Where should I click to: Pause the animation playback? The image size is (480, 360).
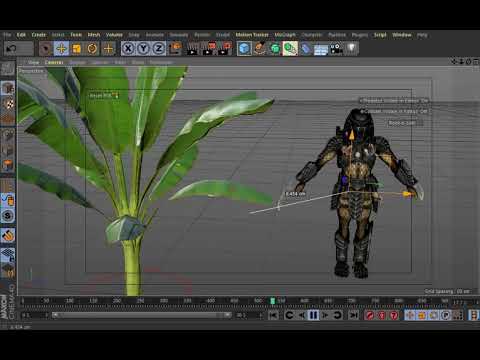point(313,315)
